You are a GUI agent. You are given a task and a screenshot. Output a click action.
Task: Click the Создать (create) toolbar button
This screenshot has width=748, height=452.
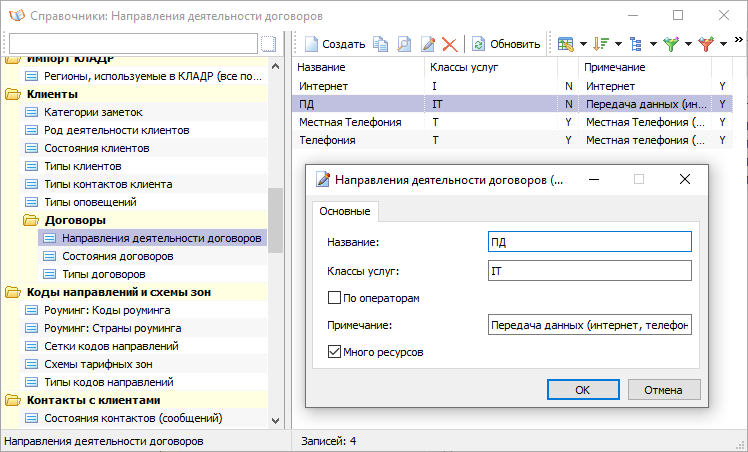335,44
